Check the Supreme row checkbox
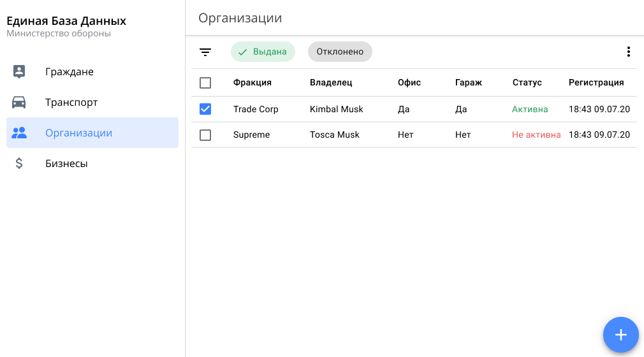Screen dimensions: 644x357 click(205, 135)
